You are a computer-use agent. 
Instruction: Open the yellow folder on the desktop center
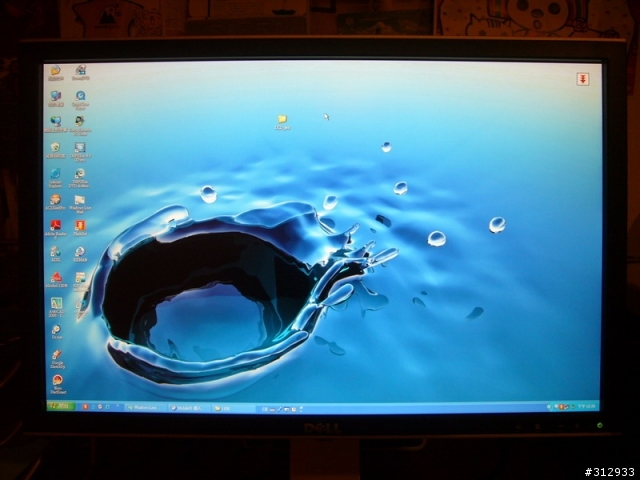tap(282, 122)
